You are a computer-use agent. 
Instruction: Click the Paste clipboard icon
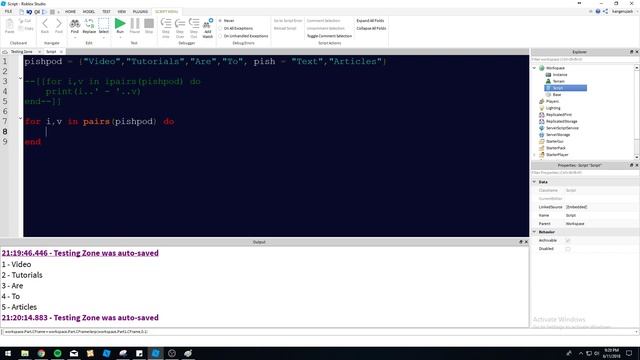coord(9,24)
